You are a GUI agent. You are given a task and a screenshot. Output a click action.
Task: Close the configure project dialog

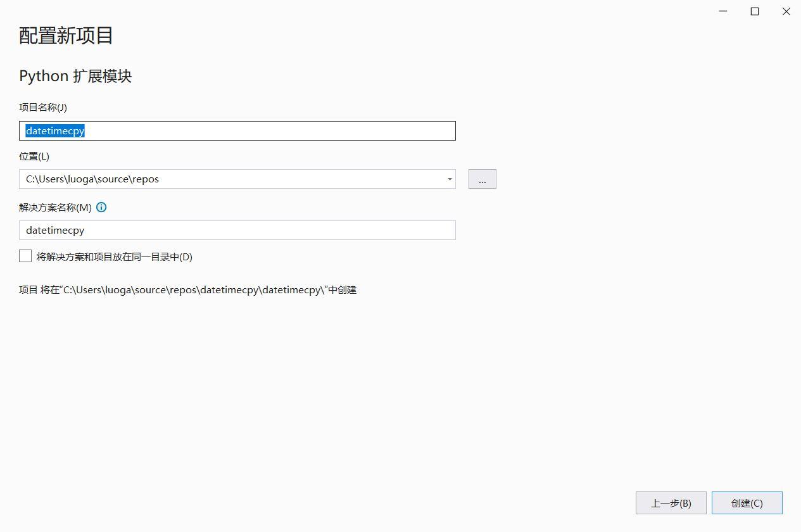point(786,11)
